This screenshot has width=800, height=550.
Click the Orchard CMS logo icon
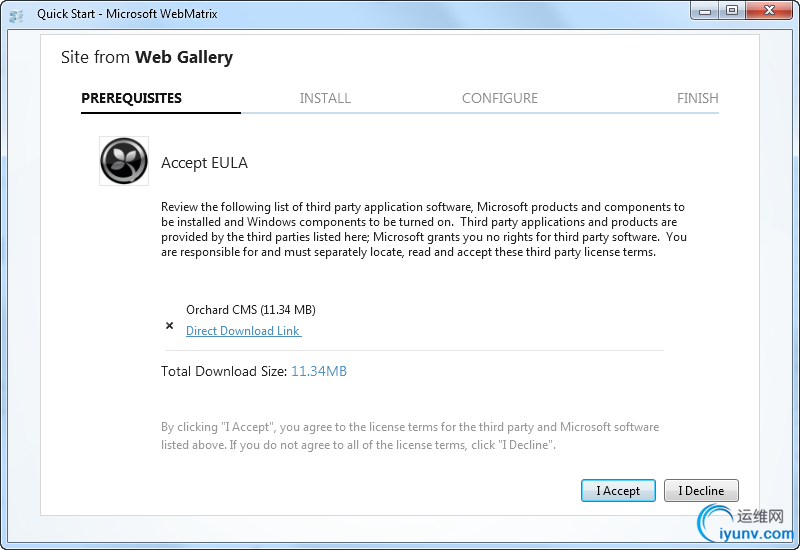coord(124,161)
